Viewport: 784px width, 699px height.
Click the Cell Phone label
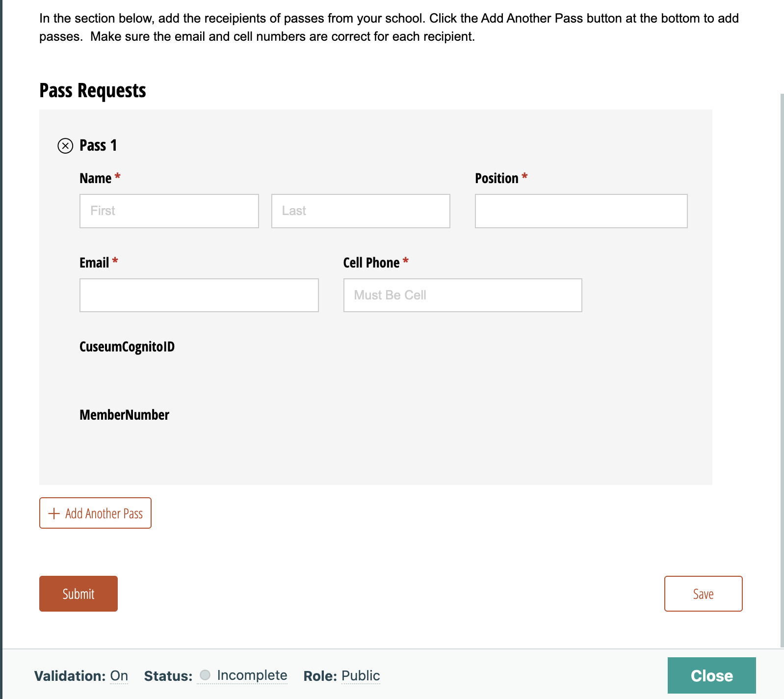(371, 263)
